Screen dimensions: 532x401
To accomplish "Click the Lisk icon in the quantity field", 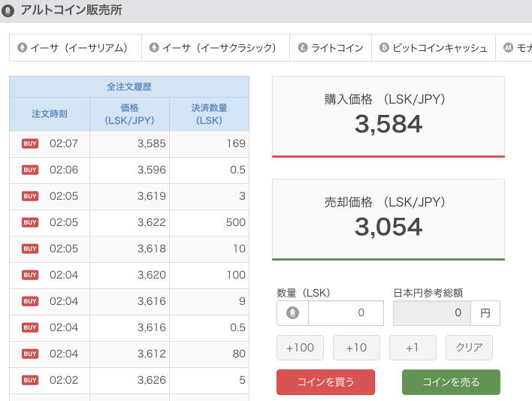I will [x=292, y=312].
